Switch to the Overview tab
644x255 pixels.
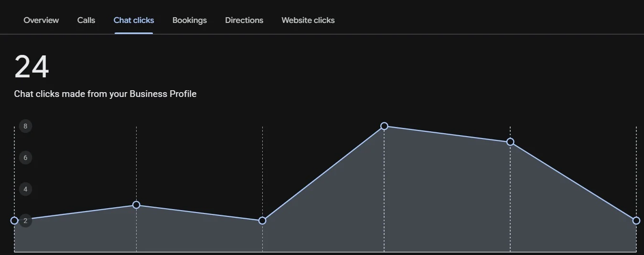point(41,20)
